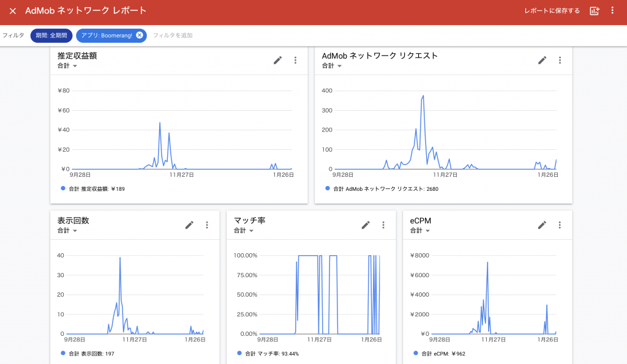Open 推定収益額 card more options menu

[x=295, y=61]
